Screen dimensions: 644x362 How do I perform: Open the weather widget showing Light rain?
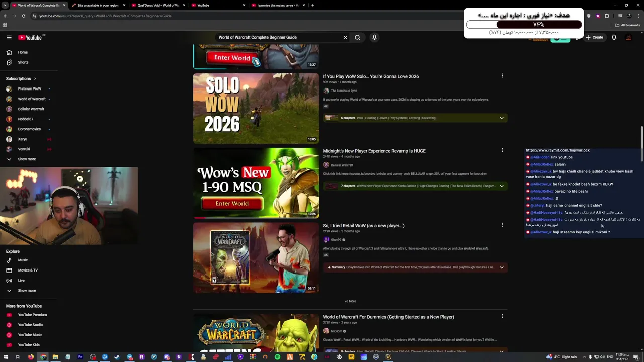[563, 357]
